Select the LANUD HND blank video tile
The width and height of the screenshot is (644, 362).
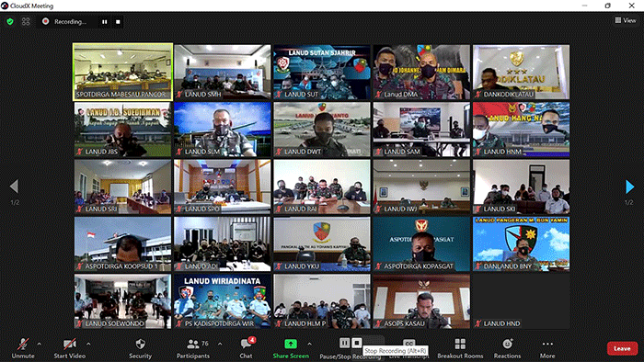coord(522,301)
